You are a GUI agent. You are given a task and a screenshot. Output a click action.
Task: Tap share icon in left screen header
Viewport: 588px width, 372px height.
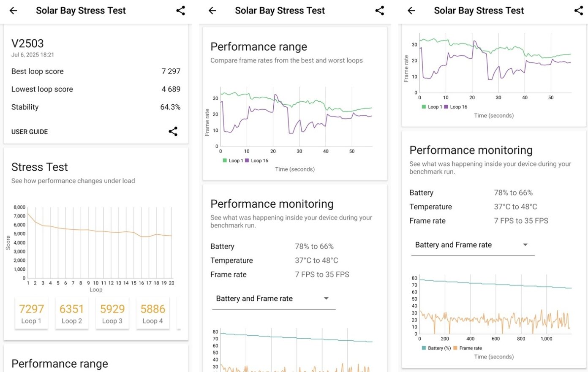coord(181,11)
